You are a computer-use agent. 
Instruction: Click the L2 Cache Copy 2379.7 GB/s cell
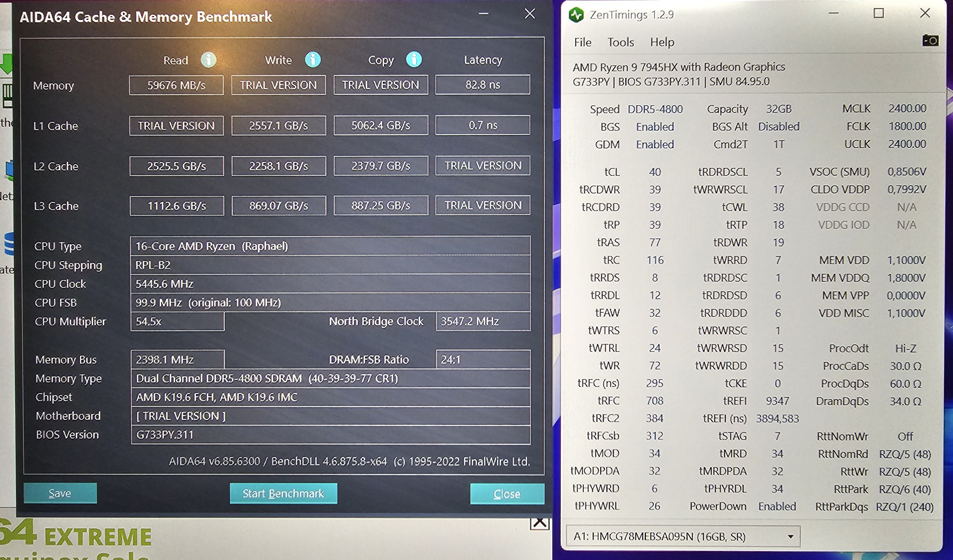381,166
